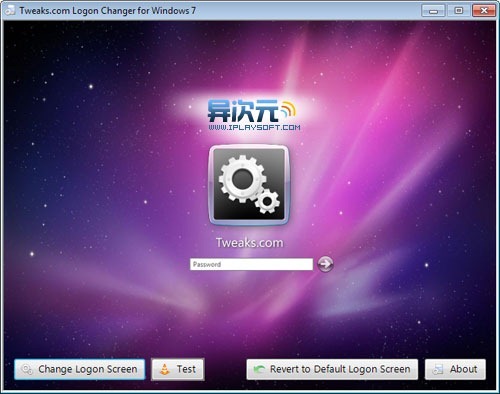
Task: Click the orange RSS signal icon in logo
Action: (288, 108)
